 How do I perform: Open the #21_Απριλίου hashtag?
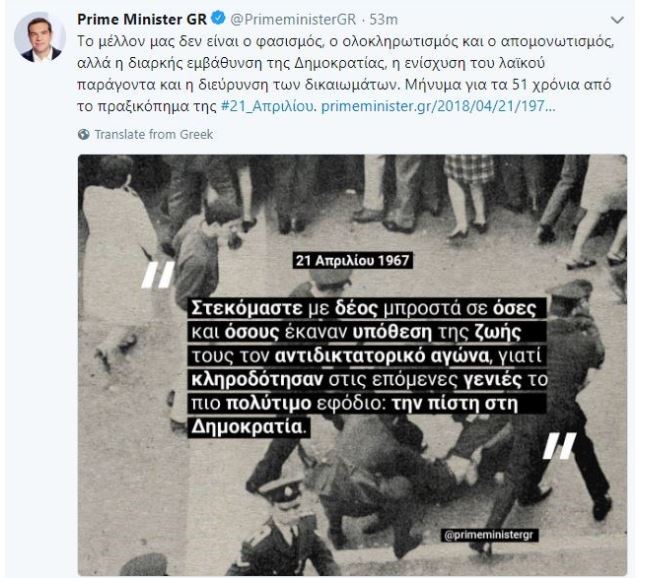point(269,106)
